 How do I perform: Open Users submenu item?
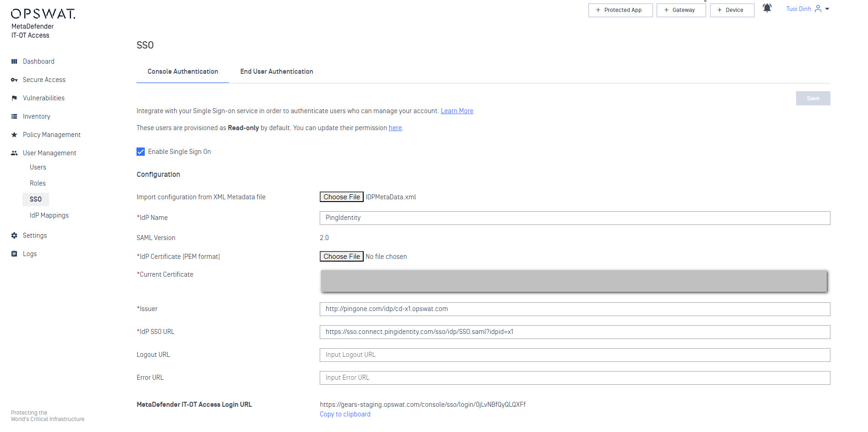click(x=38, y=167)
